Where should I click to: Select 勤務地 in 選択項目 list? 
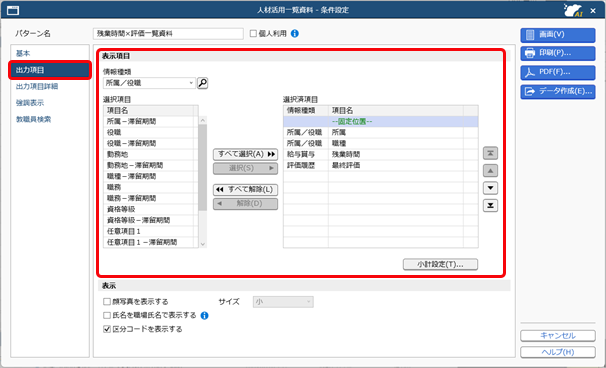coord(151,154)
